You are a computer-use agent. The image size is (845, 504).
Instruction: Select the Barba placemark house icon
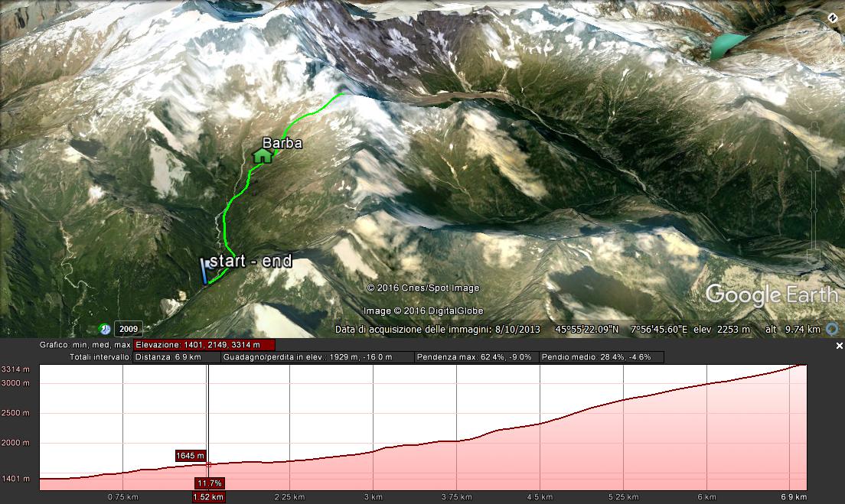(x=262, y=157)
